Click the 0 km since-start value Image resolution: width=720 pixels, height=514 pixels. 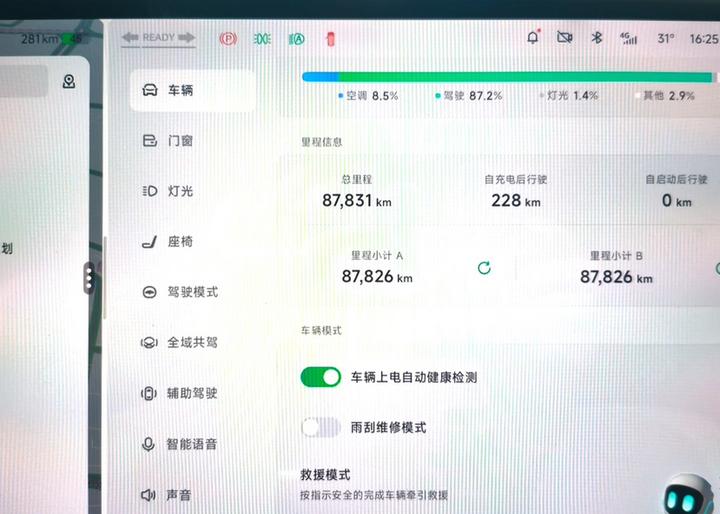pos(676,201)
